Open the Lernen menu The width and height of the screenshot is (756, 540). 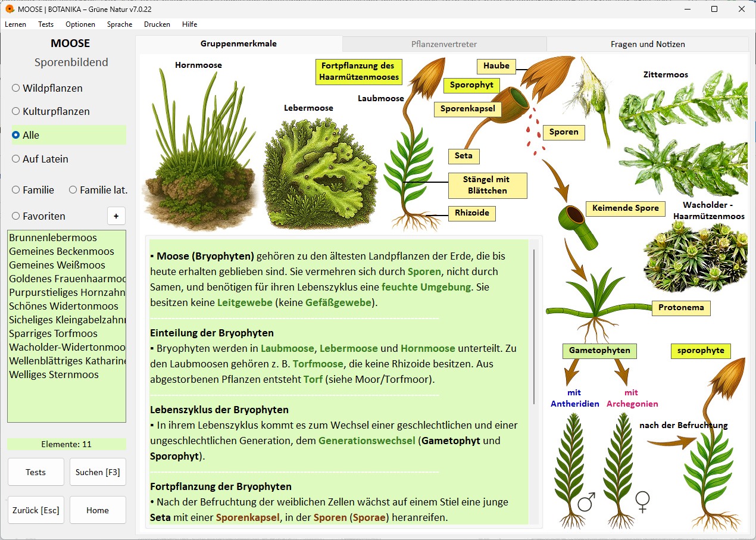(15, 24)
